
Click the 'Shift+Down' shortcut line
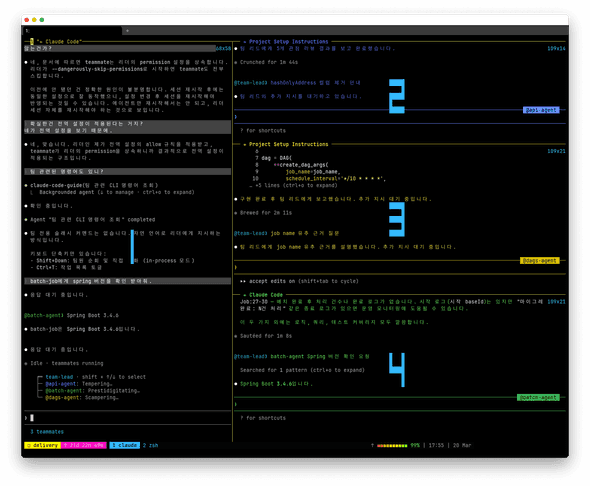(112, 261)
